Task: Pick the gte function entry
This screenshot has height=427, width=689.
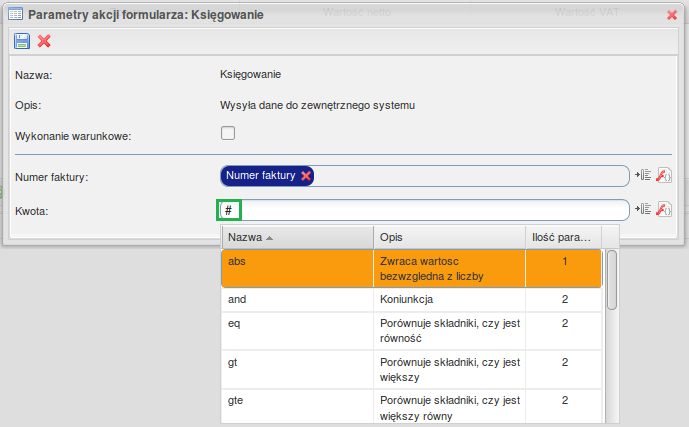Action: tap(411, 406)
